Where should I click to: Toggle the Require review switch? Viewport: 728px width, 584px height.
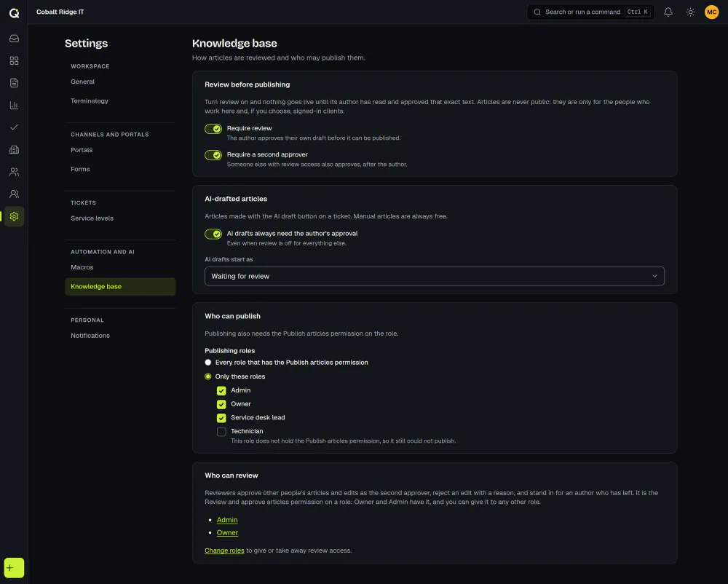point(213,129)
